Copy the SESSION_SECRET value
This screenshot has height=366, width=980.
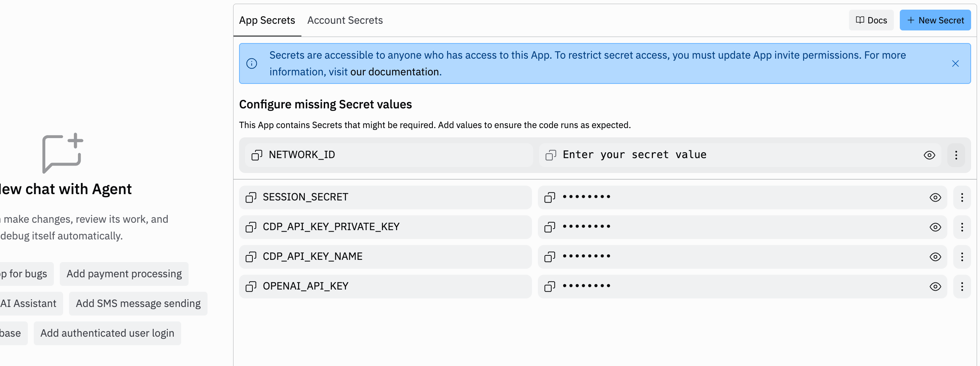[549, 197]
